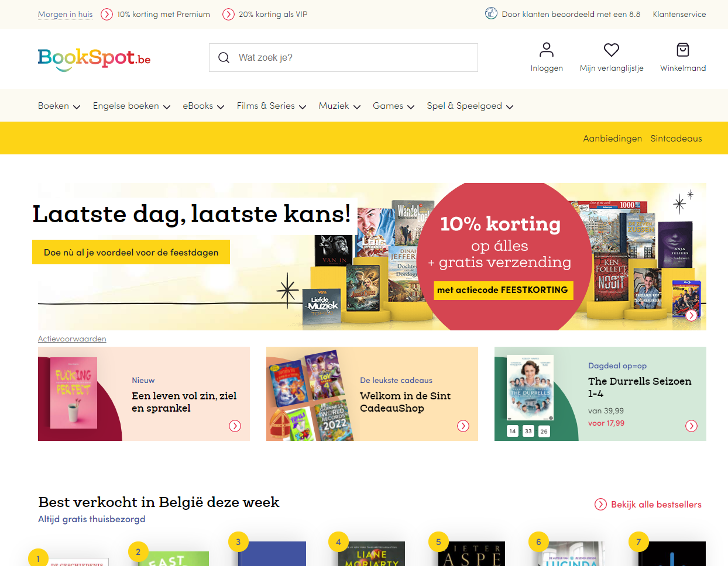Screen dimensions: 728x566
Task: Click the hero banner's circled arrow
Action: 692,315
